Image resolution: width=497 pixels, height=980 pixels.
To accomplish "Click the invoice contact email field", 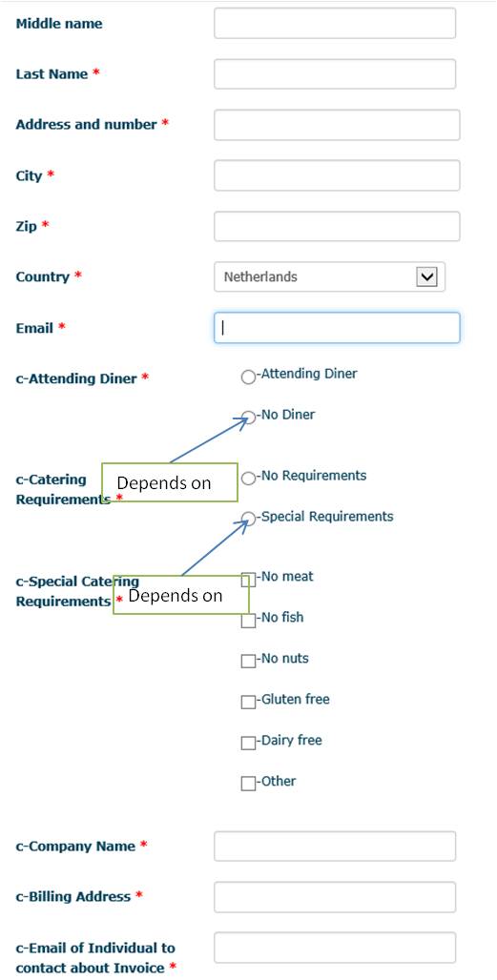I will pyautogui.click(x=335, y=949).
